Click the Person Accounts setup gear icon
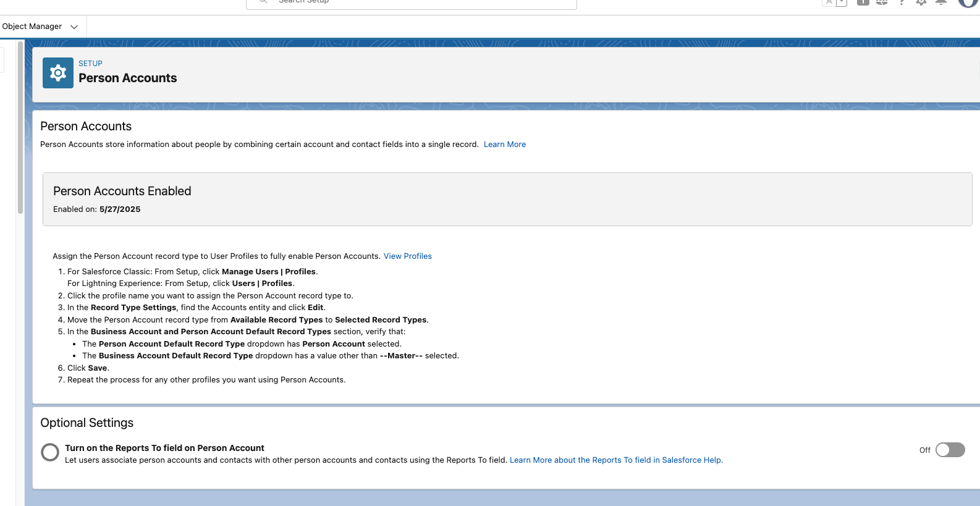The image size is (980, 506). [58, 73]
